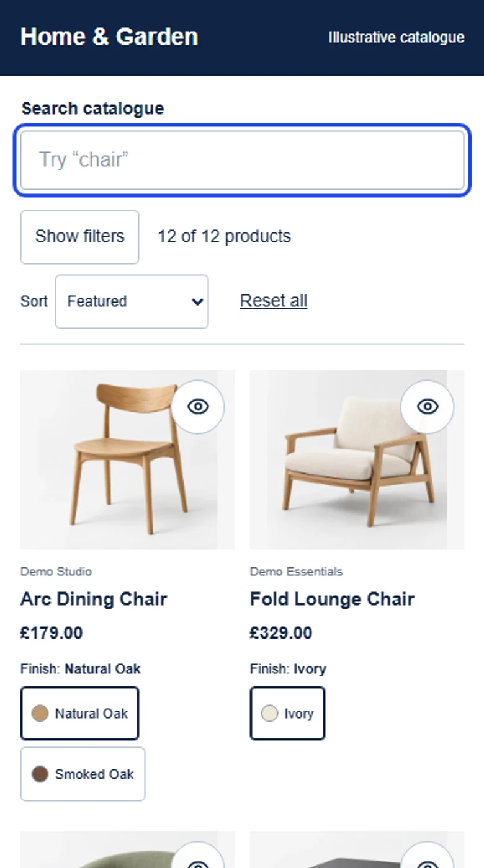Click the Sort dropdown chevron arrow
Viewport: 484px width, 868px height.
coord(197,302)
